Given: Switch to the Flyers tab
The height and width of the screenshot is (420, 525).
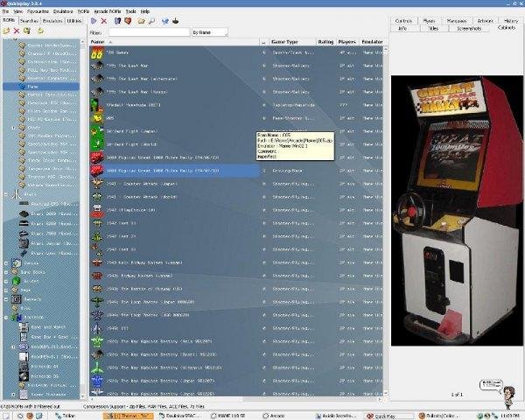Looking at the screenshot, I should pos(429,21).
